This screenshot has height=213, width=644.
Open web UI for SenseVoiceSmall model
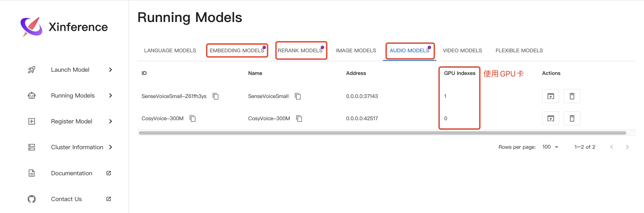click(x=550, y=96)
